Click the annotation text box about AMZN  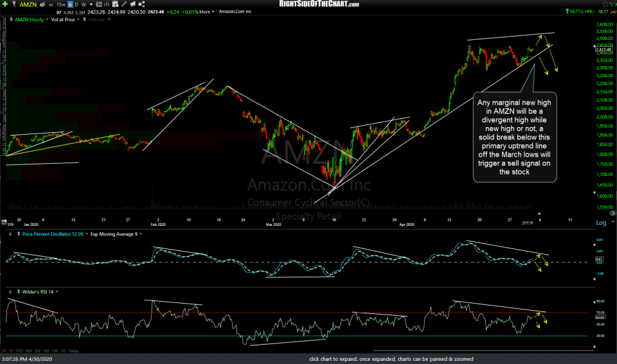[515, 137]
